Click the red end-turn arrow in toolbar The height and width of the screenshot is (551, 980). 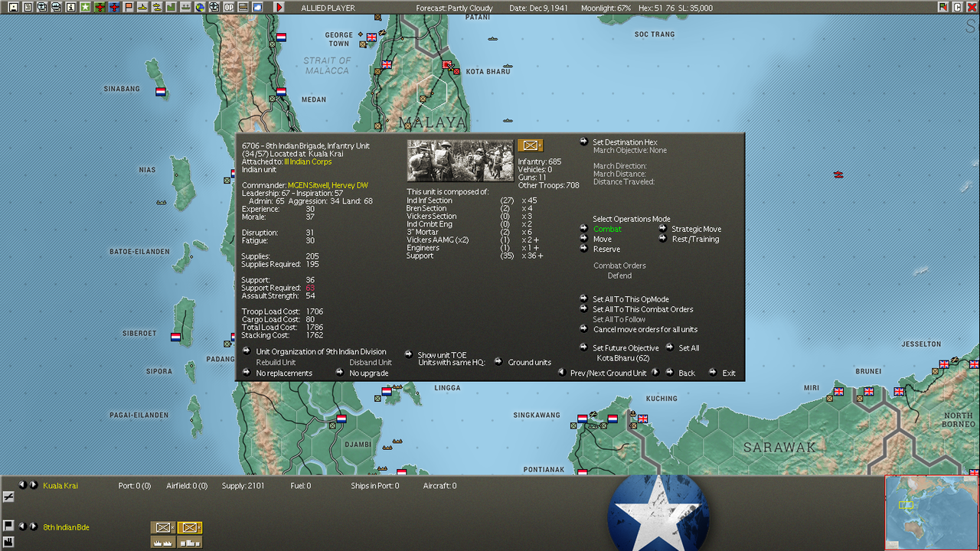coord(279,8)
